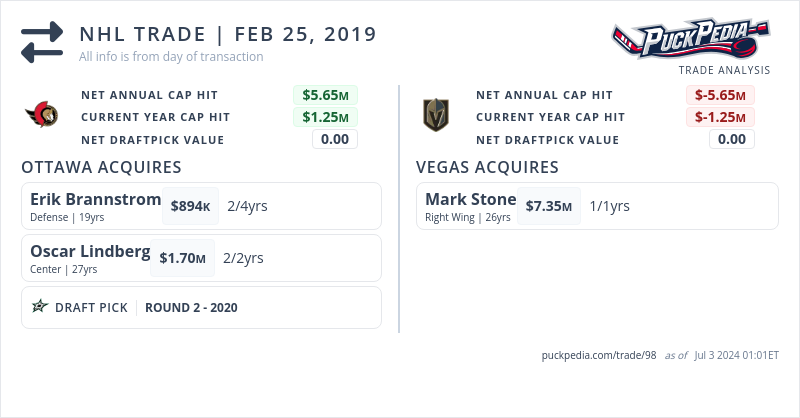Open Erik Brannstrom's player name
800x418 pixels.
point(95,199)
